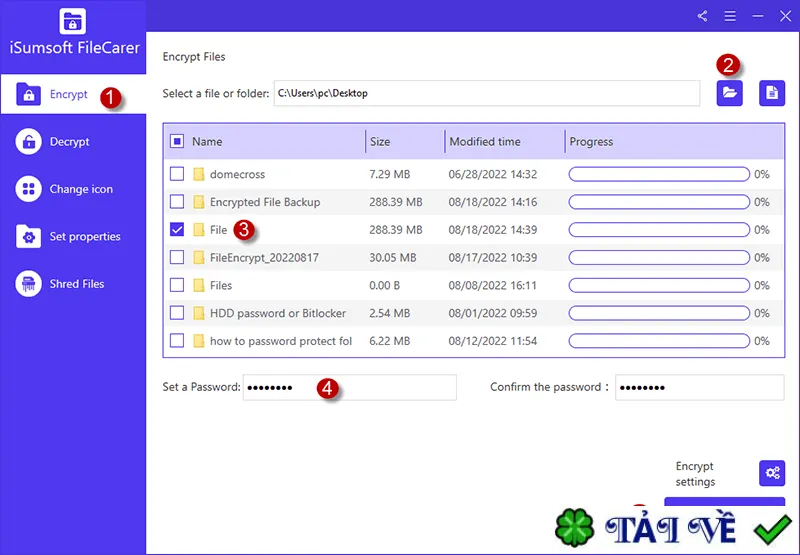This screenshot has width=800, height=555.
Task: Click the Name column header
Action: pos(207,142)
